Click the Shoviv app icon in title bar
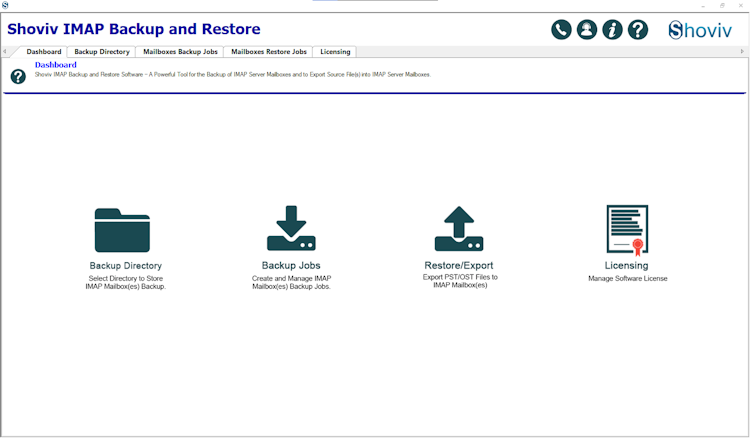The width and height of the screenshot is (750, 438). tap(5, 5)
